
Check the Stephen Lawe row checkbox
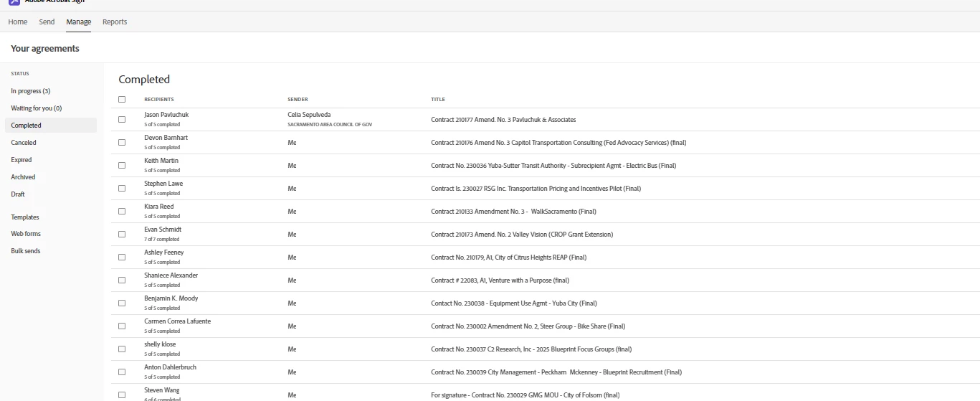point(122,189)
